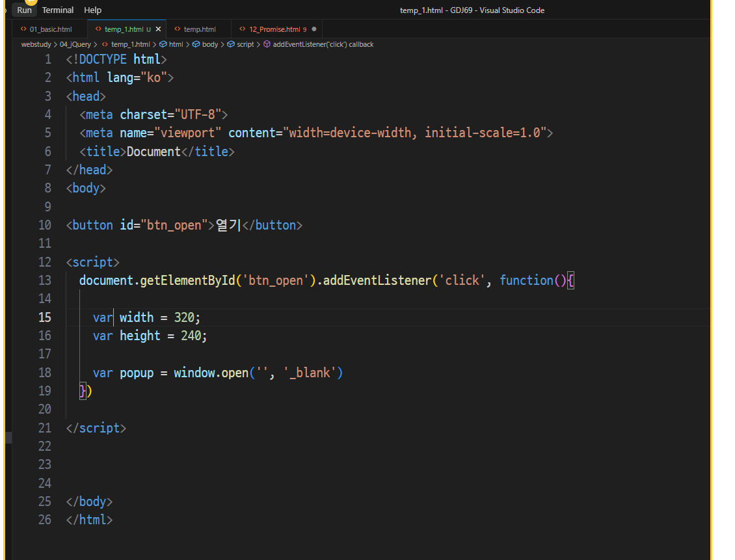
Task: Click the "initial-scale=1.0" content value
Action: coord(483,133)
